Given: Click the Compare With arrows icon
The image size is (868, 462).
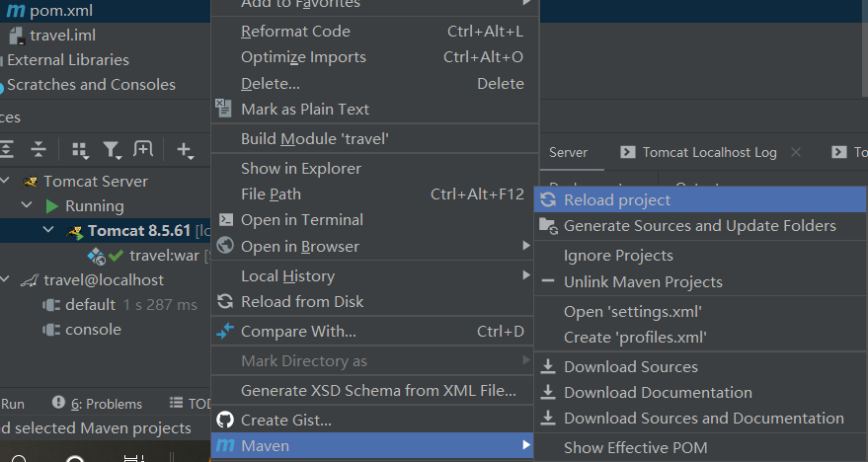Looking at the screenshot, I should 225,331.
